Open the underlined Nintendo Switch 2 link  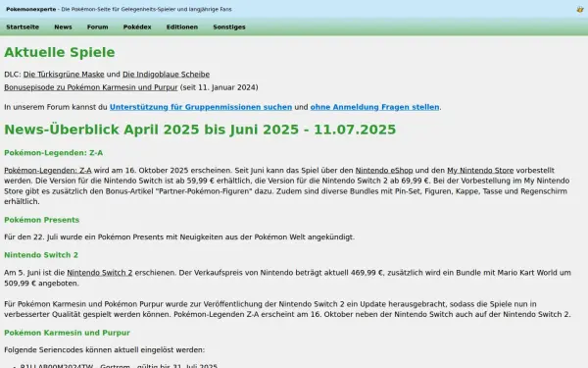tap(100, 273)
